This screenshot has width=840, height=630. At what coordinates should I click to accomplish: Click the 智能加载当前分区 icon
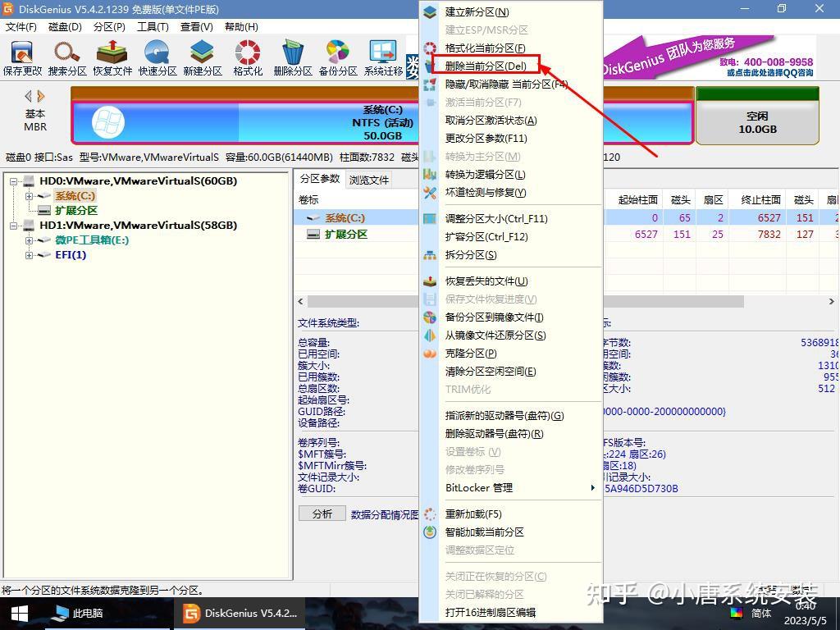tap(430, 532)
